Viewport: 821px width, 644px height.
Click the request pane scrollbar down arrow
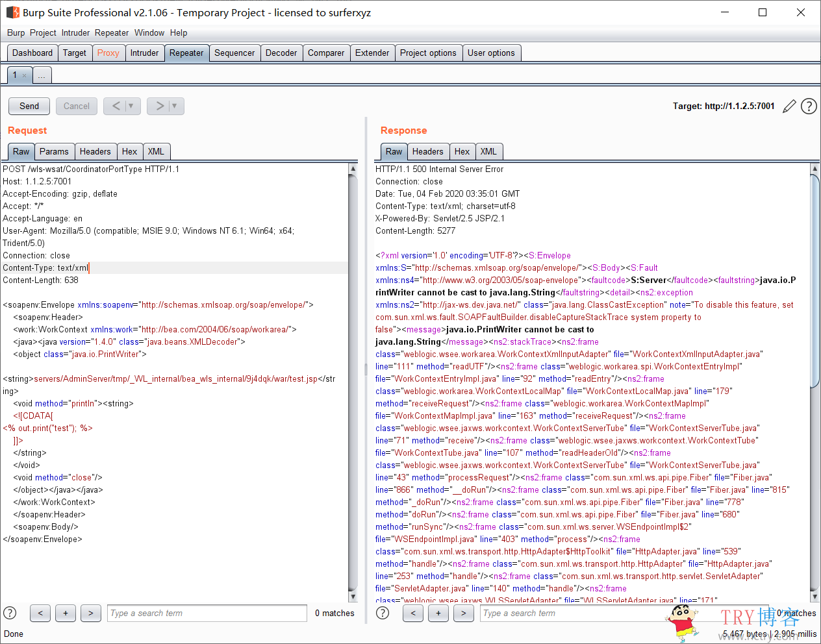353,597
